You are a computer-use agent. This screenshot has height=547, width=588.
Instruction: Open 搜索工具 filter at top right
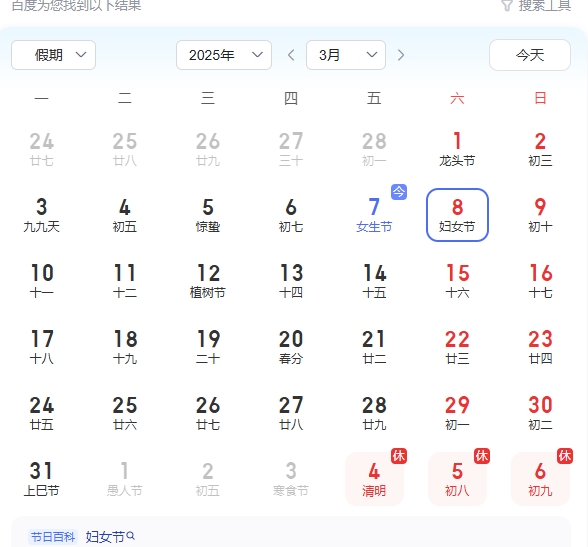coord(536,5)
